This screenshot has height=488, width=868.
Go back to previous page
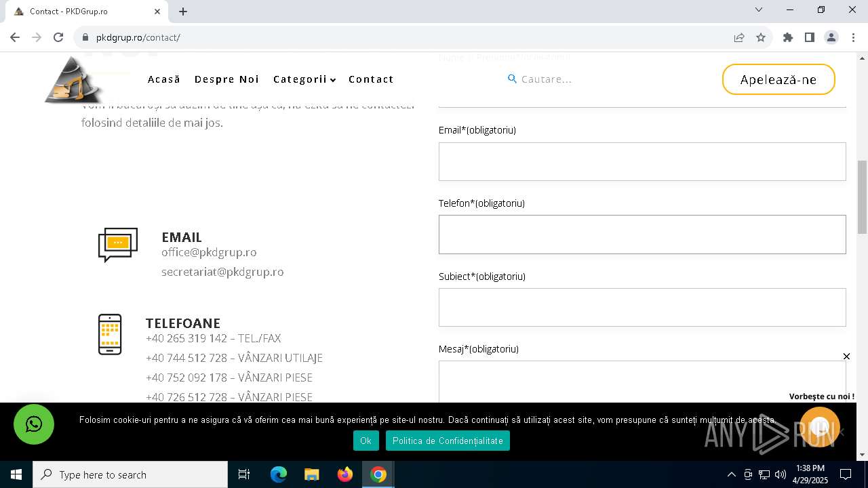tap(15, 37)
